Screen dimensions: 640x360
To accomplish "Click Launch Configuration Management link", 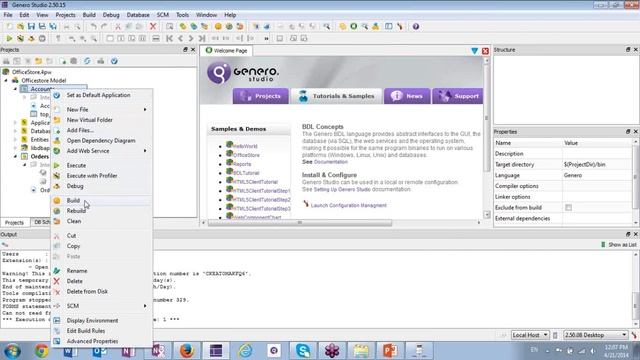I will coord(349,205).
